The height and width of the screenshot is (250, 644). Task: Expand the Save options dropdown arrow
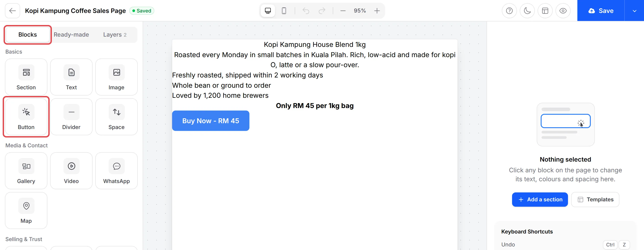634,11
